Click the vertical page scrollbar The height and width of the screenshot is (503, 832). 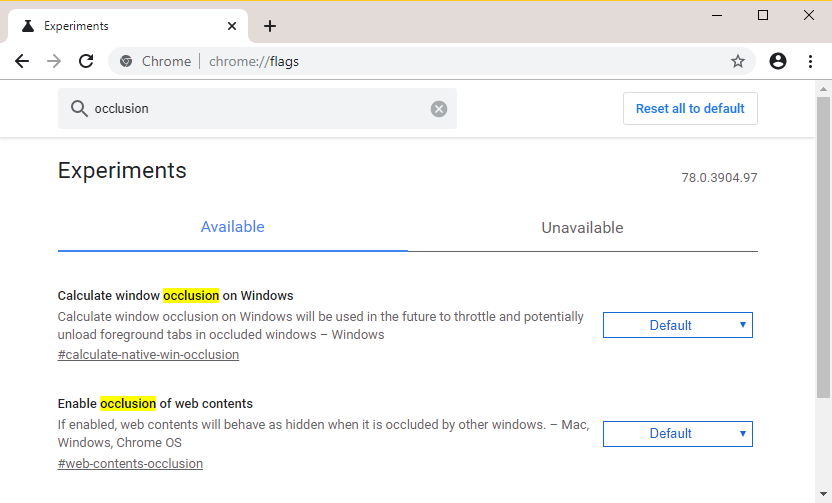click(823, 250)
